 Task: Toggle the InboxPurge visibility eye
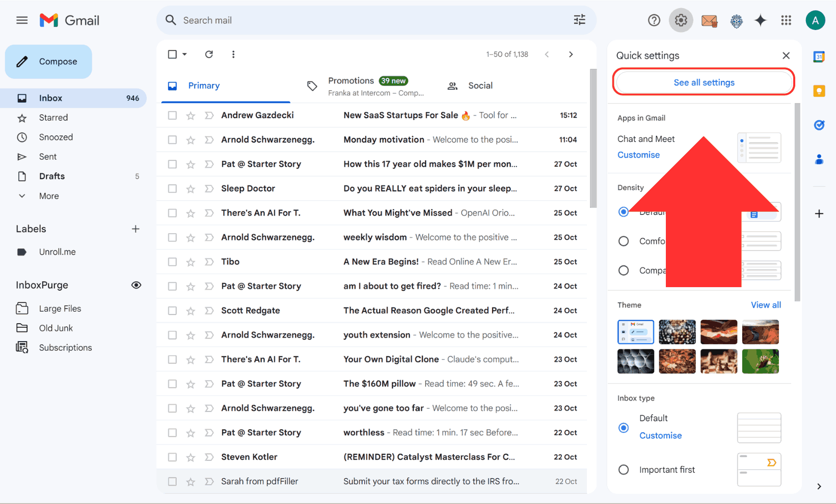(x=136, y=285)
